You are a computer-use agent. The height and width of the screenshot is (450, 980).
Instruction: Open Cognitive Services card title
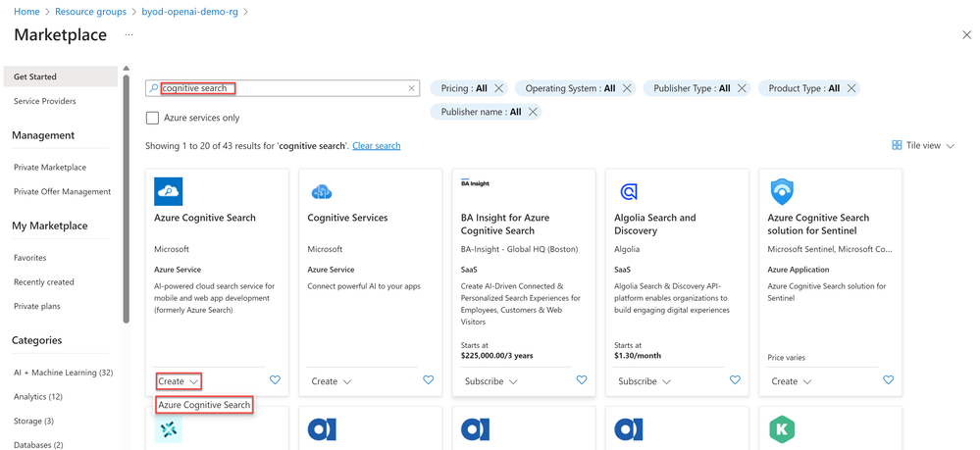coord(347,218)
